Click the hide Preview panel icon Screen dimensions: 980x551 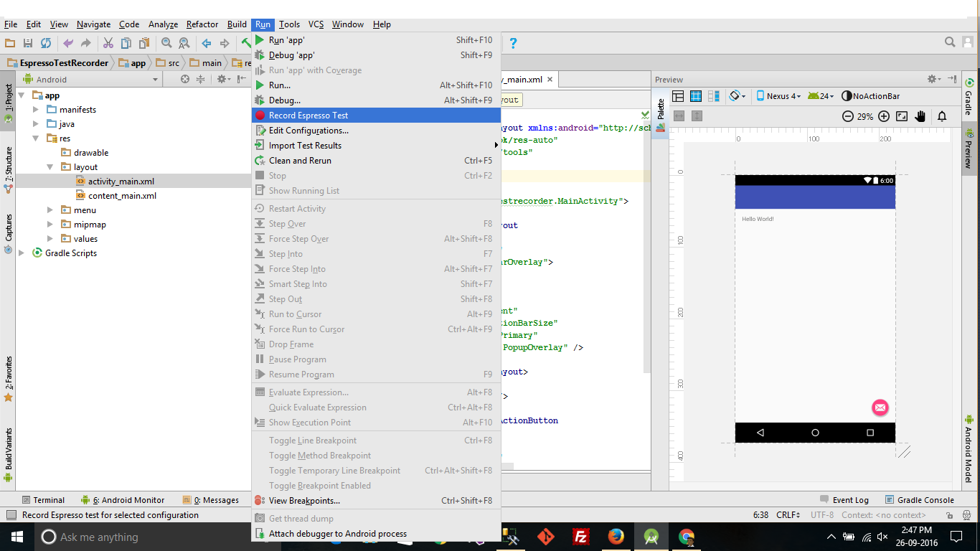pyautogui.click(x=952, y=79)
